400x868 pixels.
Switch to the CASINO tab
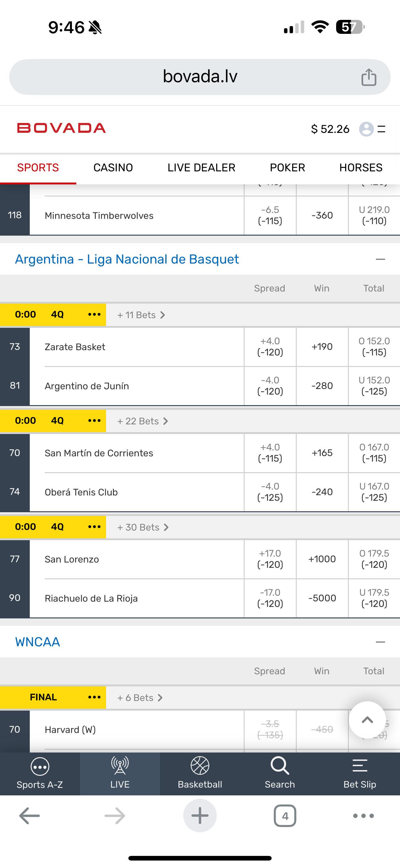point(113,168)
